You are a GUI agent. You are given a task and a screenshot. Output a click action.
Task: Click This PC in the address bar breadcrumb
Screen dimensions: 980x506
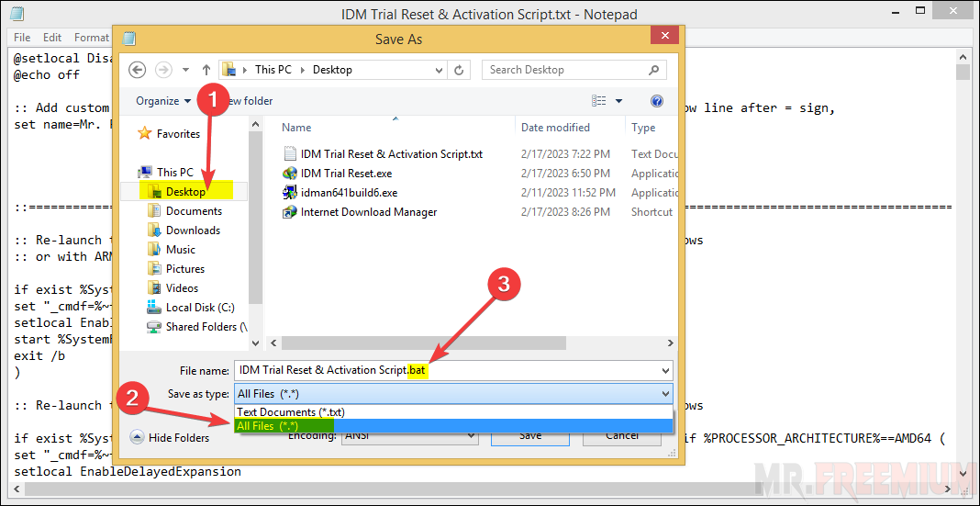coord(273,70)
